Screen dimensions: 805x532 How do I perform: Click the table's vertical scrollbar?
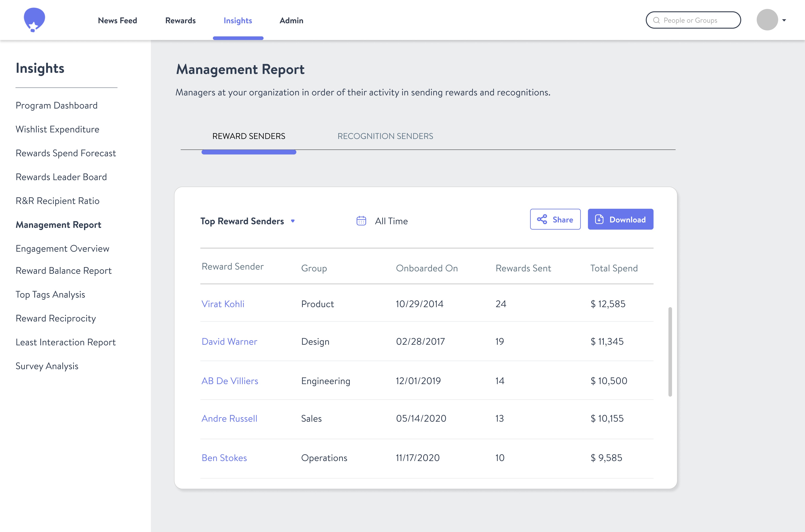(670, 351)
